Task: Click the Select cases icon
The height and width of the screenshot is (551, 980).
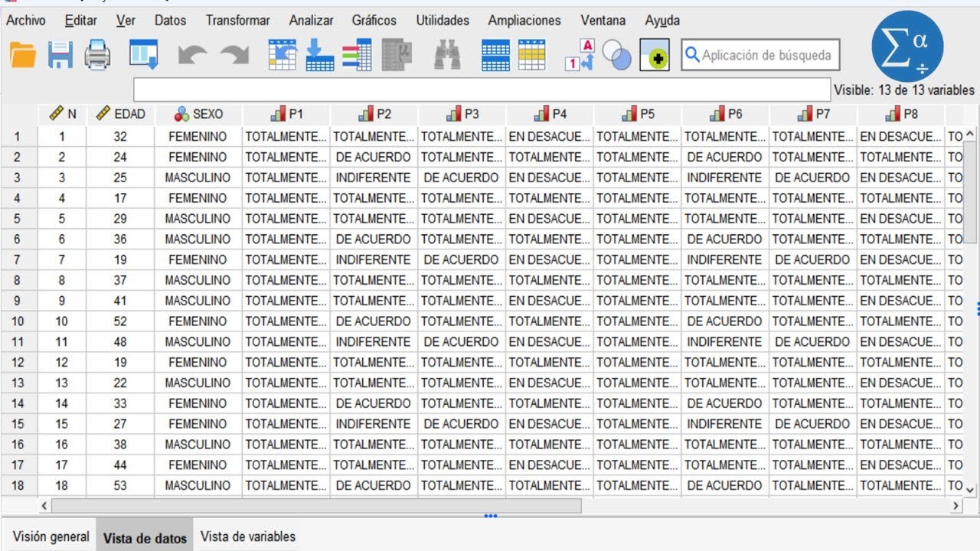Action: pyautogui.click(x=532, y=55)
